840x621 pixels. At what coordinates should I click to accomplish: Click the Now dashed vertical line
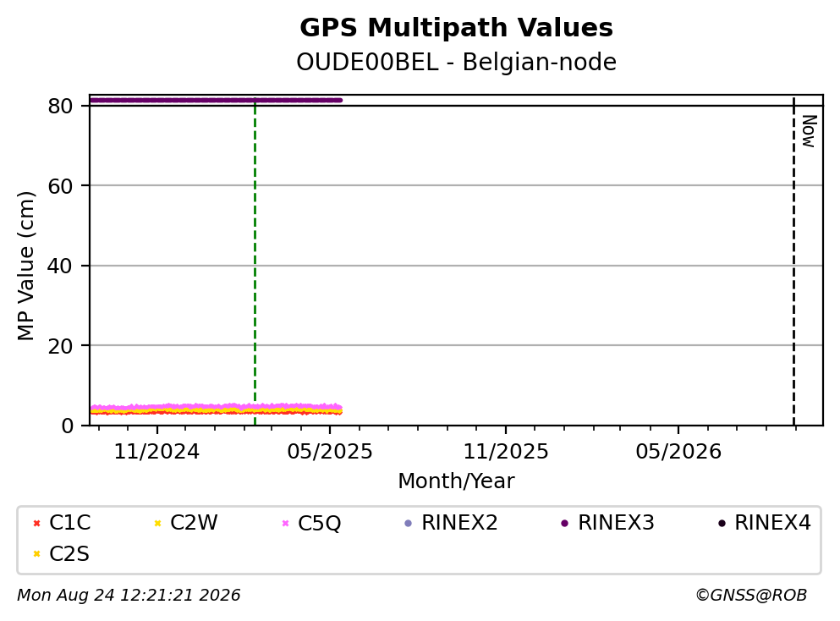point(793,262)
